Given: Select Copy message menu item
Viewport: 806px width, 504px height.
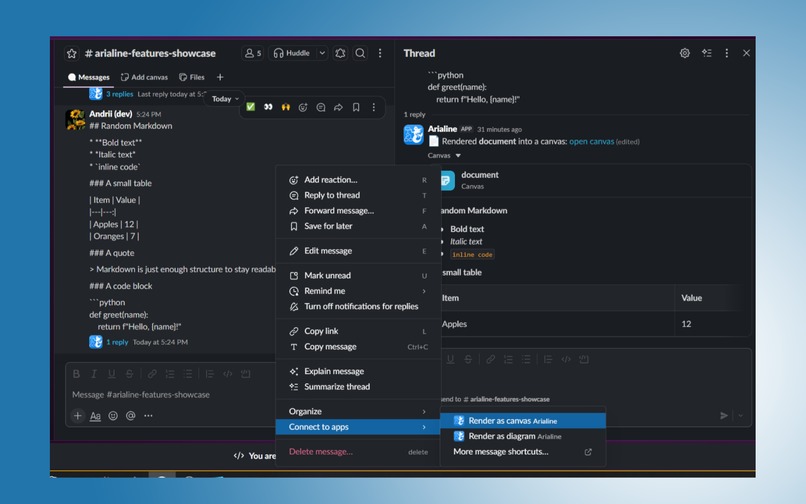Looking at the screenshot, I should pos(358,346).
